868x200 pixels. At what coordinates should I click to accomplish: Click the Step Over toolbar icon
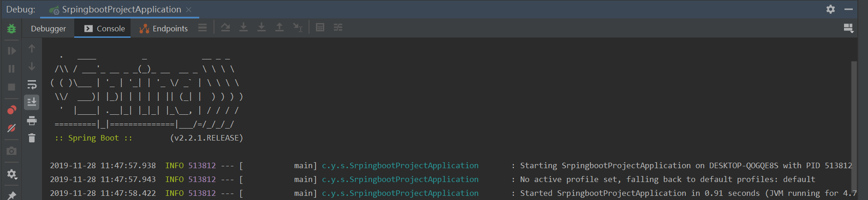225,28
